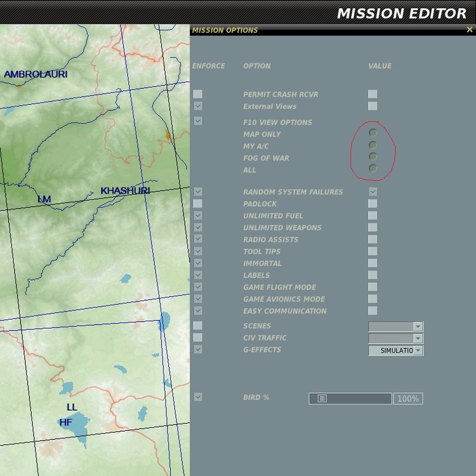Toggle enforce checkbox for Game Flight Mode
476x476 pixels.
click(197, 287)
